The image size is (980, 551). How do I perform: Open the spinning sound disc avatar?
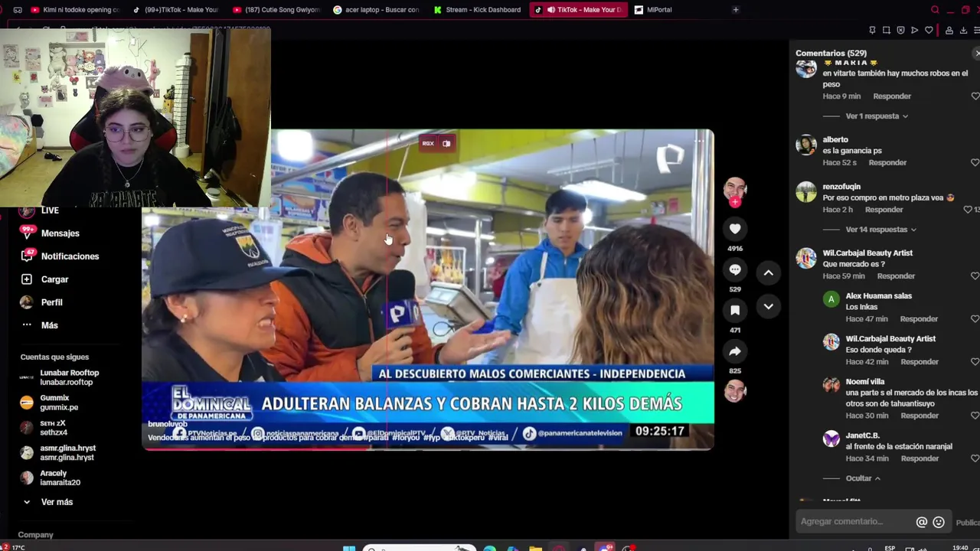coord(735,391)
